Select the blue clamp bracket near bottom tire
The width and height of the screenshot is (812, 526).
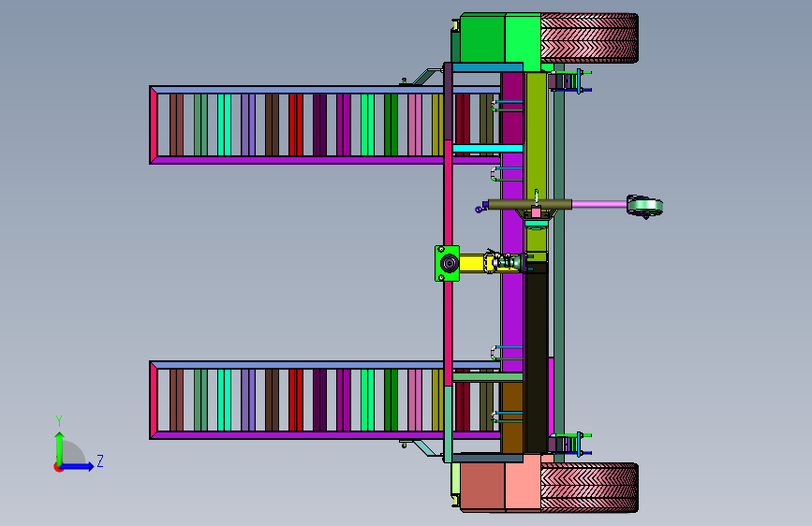coord(580,445)
